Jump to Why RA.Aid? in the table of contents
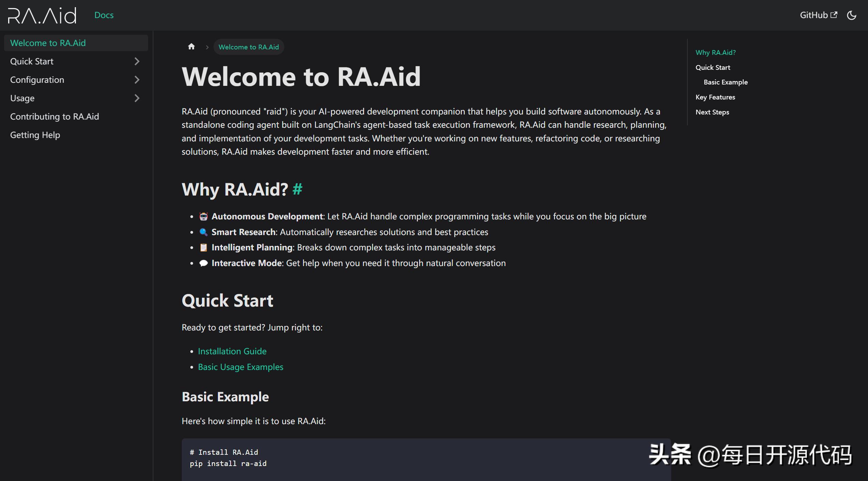 point(715,52)
